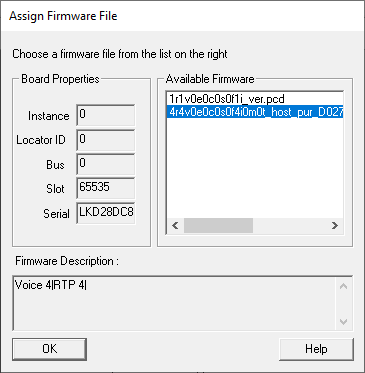Open Help for firmware assignment
The width and height of the screenshot is (365, 373).
pyautogui.click(x=316, y=349)
